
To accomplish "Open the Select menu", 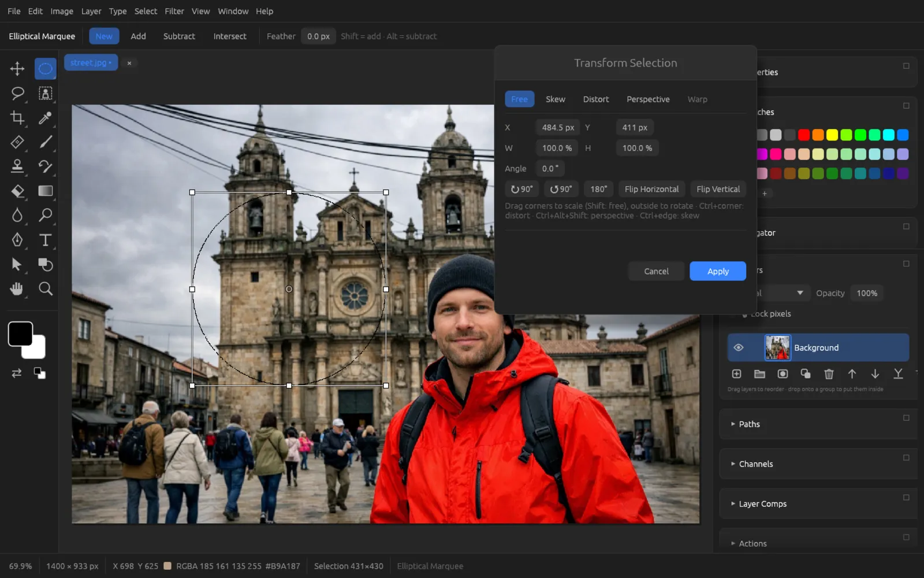I will [146, 11].
